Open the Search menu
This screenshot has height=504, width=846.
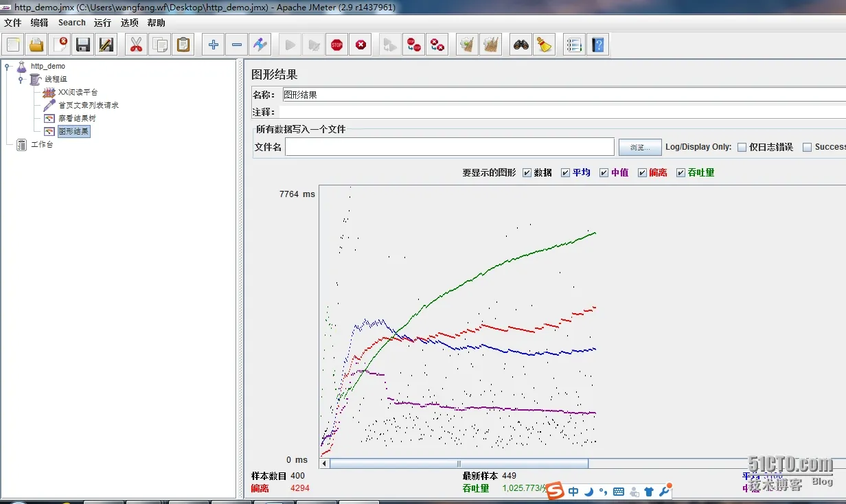(71, 23)
